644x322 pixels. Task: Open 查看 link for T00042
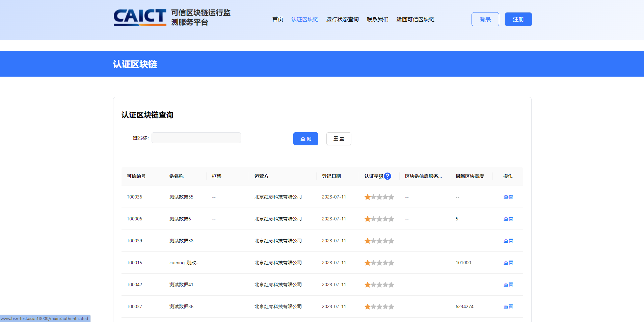[x=508, y=285]
